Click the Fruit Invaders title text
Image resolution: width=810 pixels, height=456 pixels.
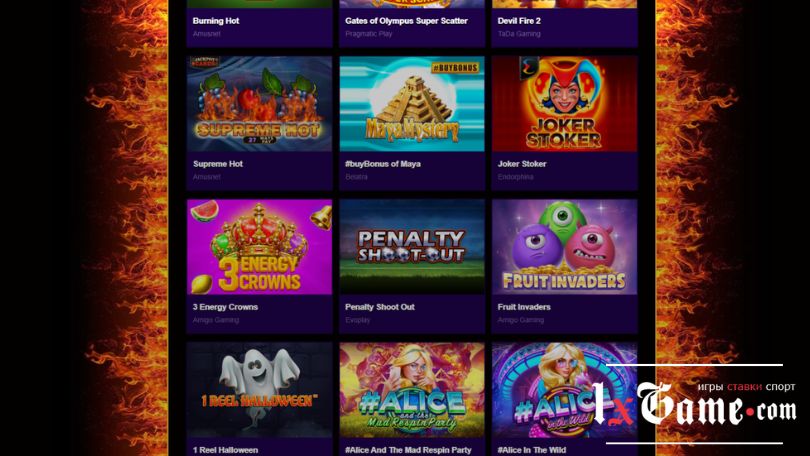(524, 307)
